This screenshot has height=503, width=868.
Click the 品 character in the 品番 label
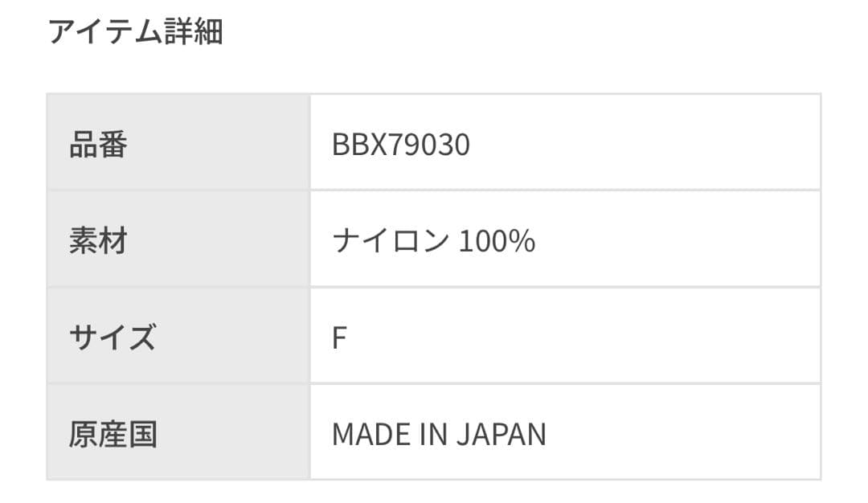(x=84, y=145)
